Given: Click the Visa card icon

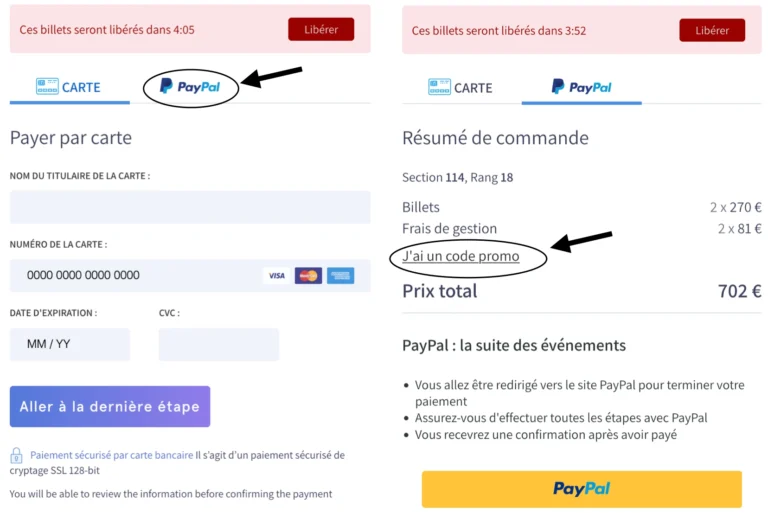Looking at the screenshot, I should 277,275.
